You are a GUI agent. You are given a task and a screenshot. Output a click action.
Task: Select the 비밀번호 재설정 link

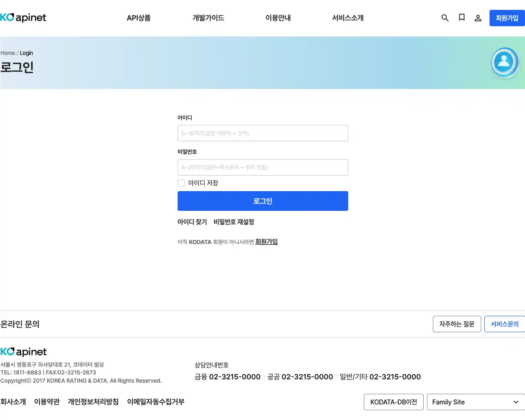click(234, 221)
